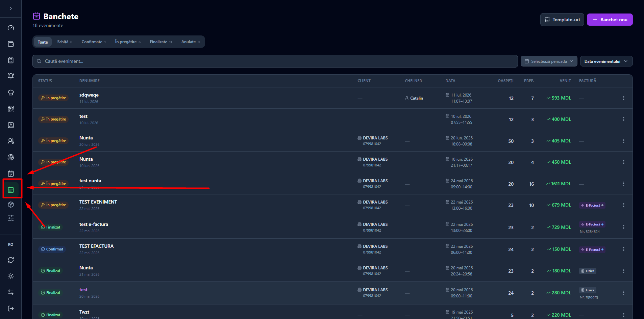Click the fingerprint icon in sidebar
The width and height of the screenshot is (644, 319).
click(x=11, y=157)
